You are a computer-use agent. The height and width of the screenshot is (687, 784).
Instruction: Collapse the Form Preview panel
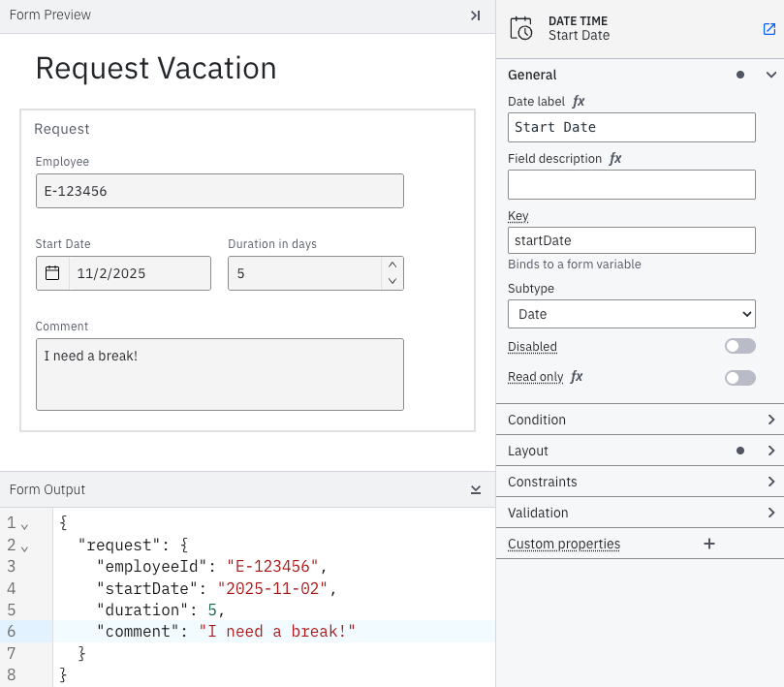click(475, 16)
